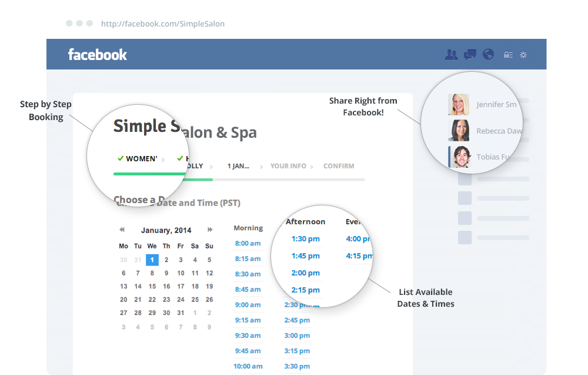Select the 2:45 pm time slot
The image size is (588, 375).
point(297,320)
